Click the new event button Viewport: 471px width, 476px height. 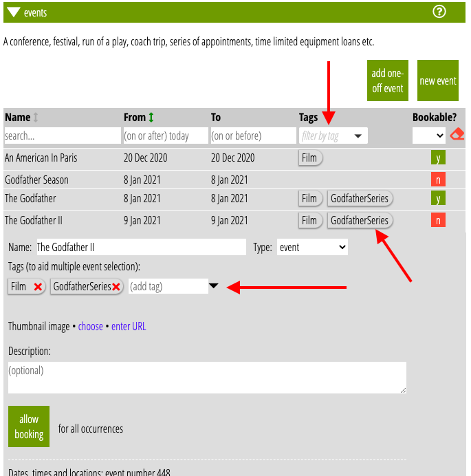click(x=437, y=80)
